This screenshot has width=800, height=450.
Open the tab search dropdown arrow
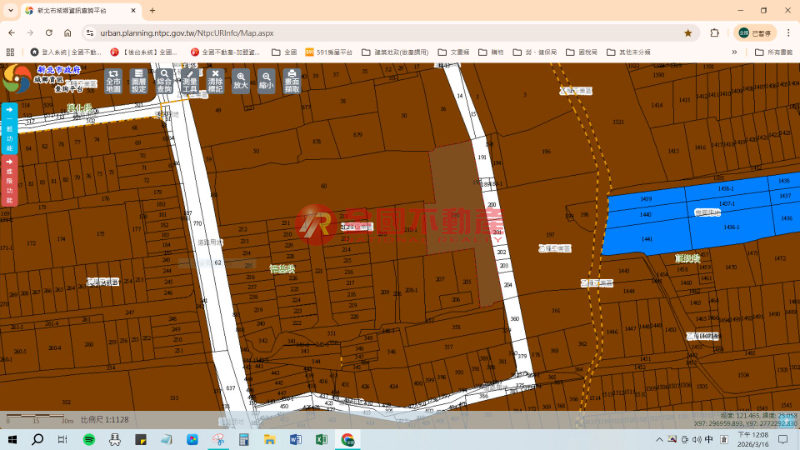(9, 10)
